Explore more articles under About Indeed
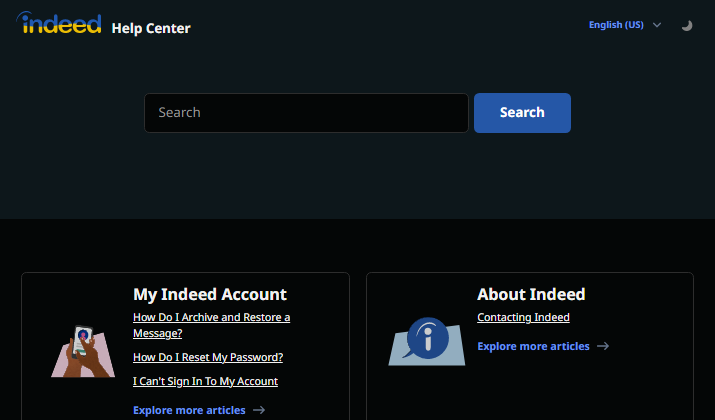715x420 pixels. pyautogui.click(x=534, y=347)
